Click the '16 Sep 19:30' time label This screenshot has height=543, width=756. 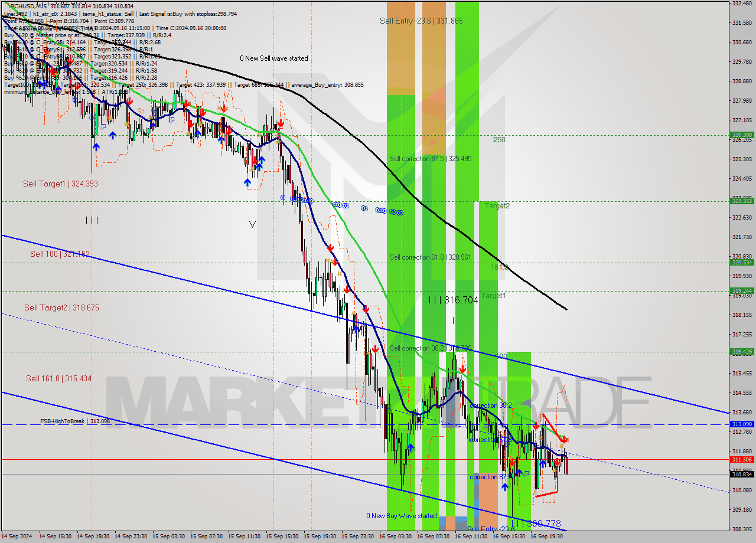[547, 537]
